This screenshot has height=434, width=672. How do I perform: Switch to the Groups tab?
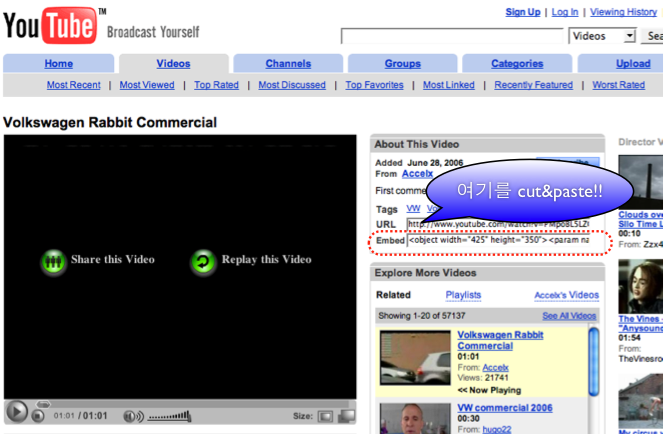click(402, 63)
